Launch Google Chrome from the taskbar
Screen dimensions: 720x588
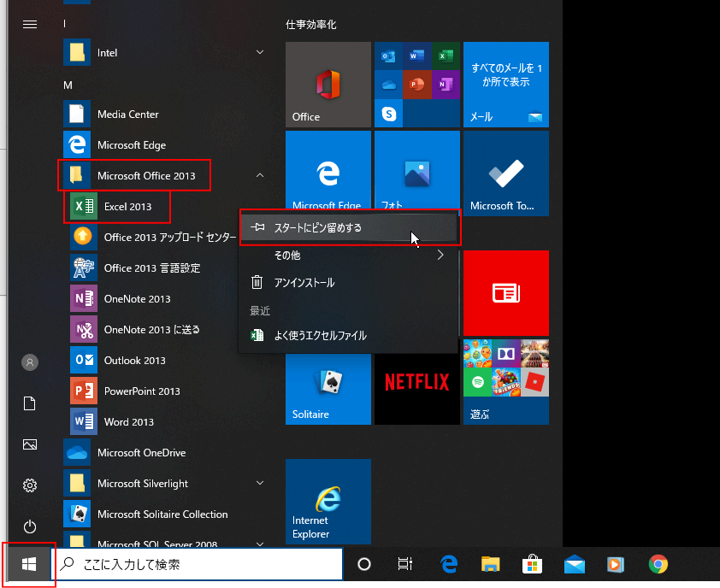(x=658, y=564)
